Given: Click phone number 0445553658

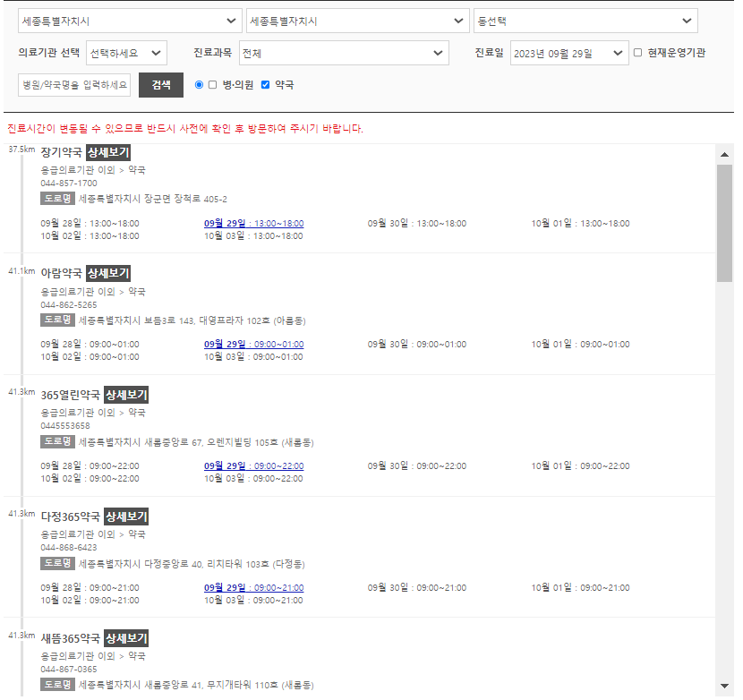Looking at the screenshot, I should tap(65, 425).
